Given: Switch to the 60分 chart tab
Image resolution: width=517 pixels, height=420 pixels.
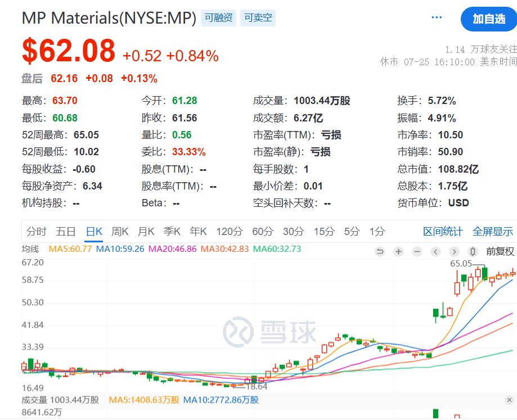Looking at the screenshot, I should [x=263, y=231].
